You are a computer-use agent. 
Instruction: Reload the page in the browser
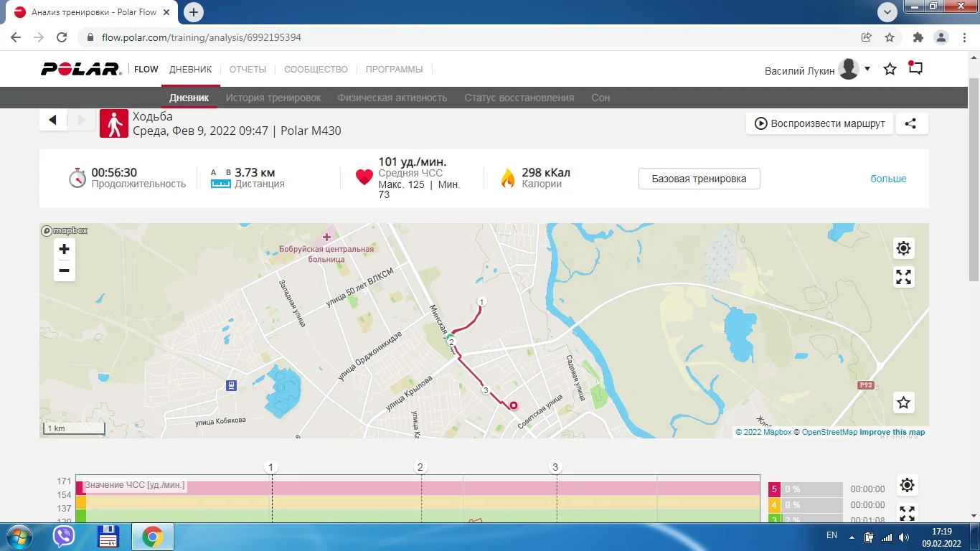(62, 37)
